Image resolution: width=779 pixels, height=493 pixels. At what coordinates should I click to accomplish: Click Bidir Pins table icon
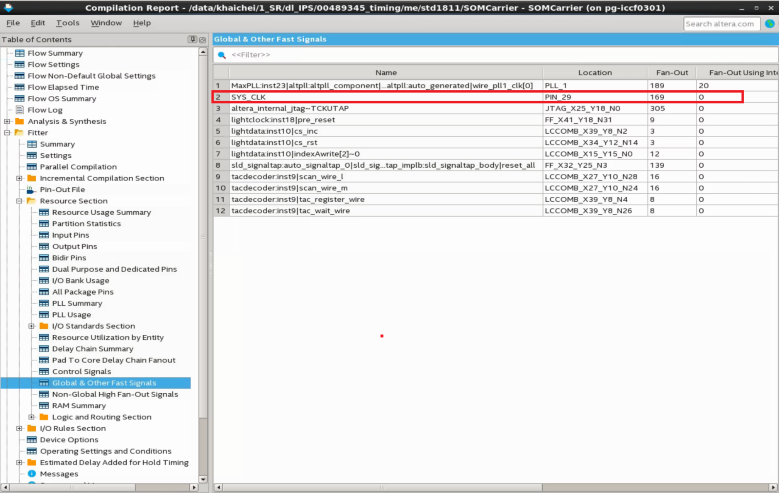point(44,258)
